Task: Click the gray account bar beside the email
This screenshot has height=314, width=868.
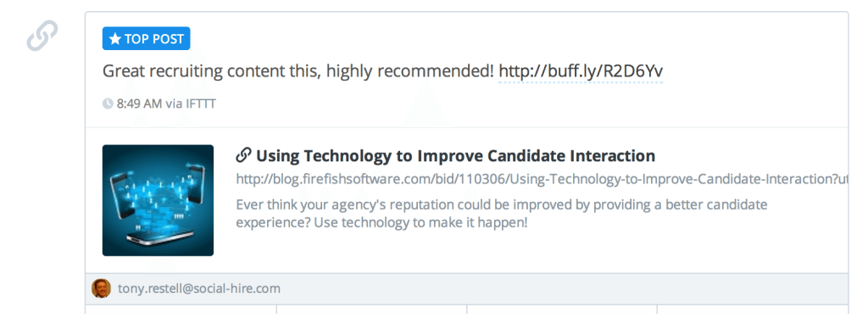Action: pyautogui.click(x=565, y=289)
